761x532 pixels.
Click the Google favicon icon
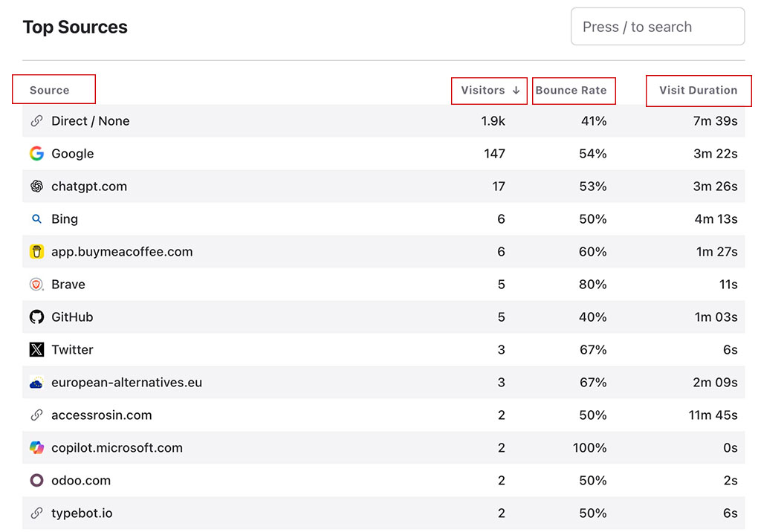click(x=36, y=154)
